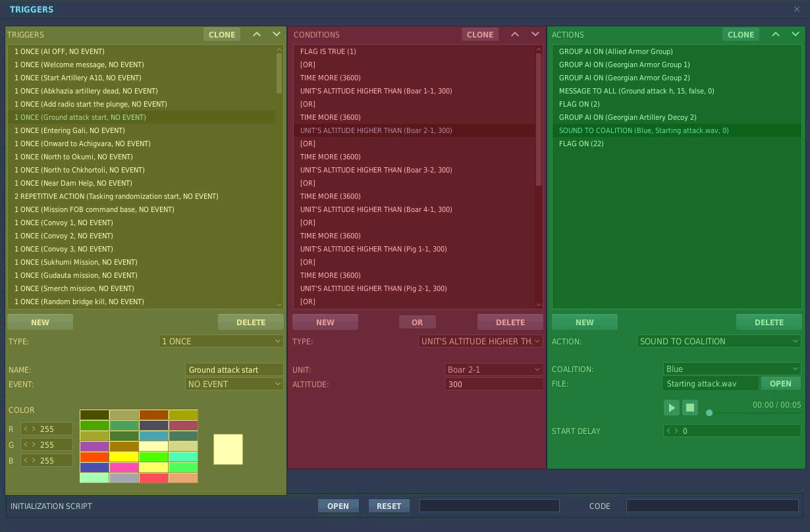Delete the selected condition

point(510,322)
